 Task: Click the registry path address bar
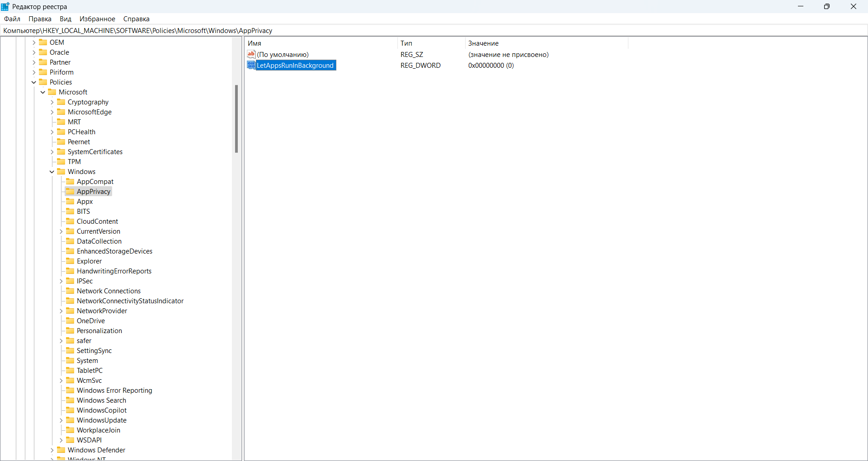(434, 30)
